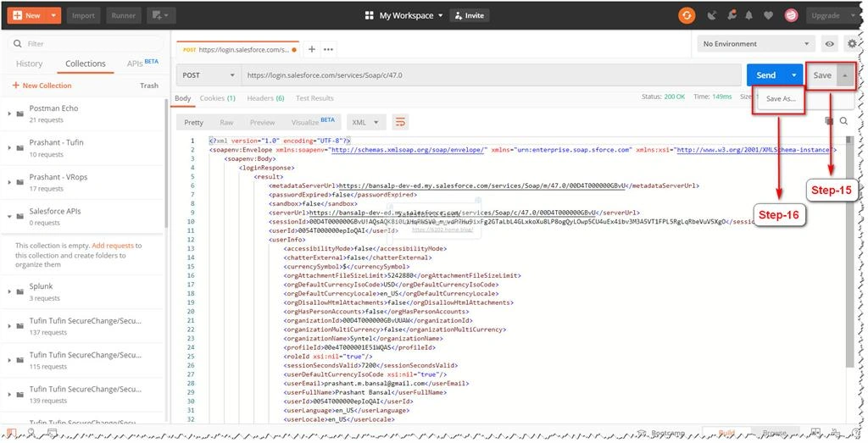Add a new request tab with plus

[x=312, y=49]
